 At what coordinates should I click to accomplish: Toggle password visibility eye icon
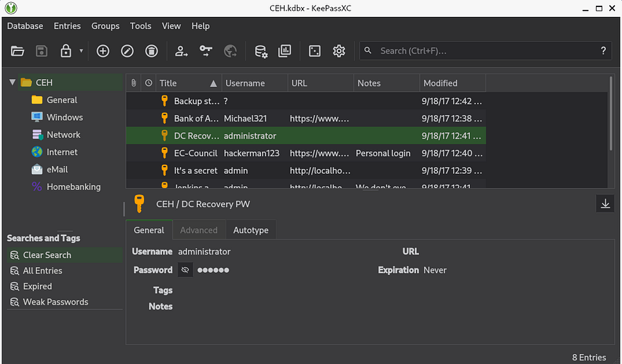coord(185,270)
